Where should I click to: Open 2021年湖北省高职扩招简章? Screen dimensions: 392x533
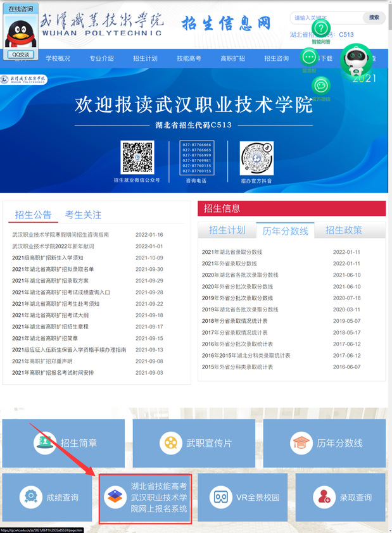45,338
